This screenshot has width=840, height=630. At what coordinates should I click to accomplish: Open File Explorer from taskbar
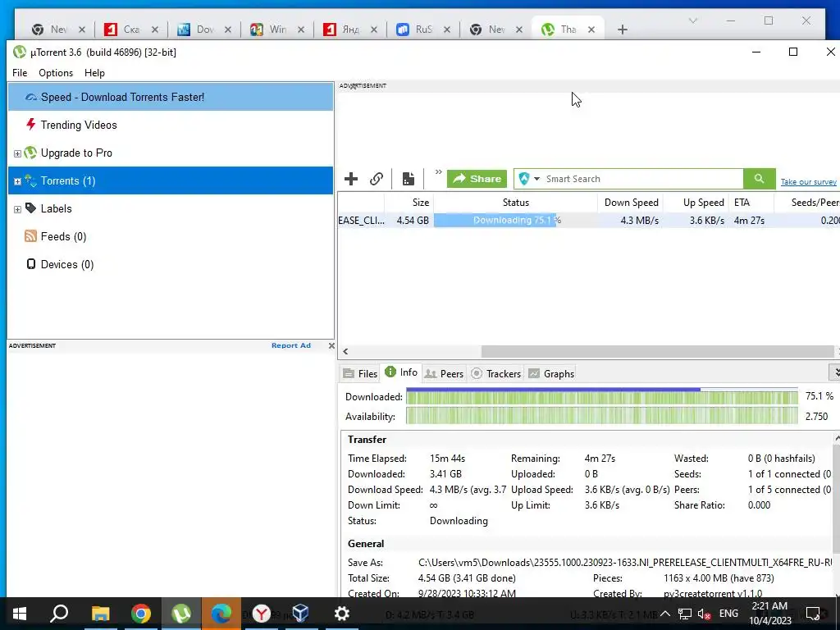(100, 614)
